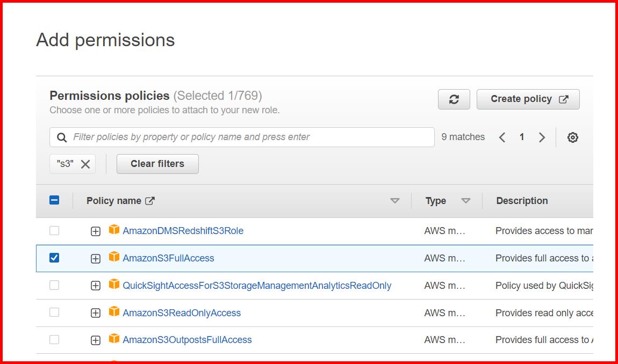Click the Create policy button

[528, 99]
